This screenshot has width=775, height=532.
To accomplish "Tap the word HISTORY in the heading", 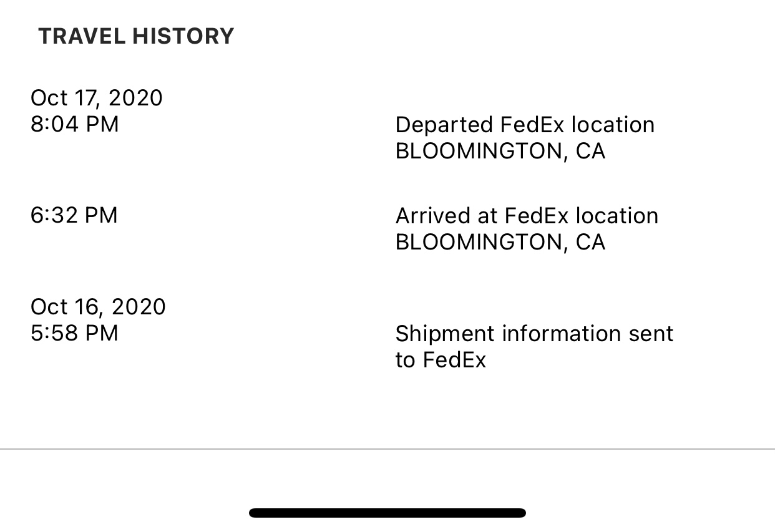I will point(183,36).
